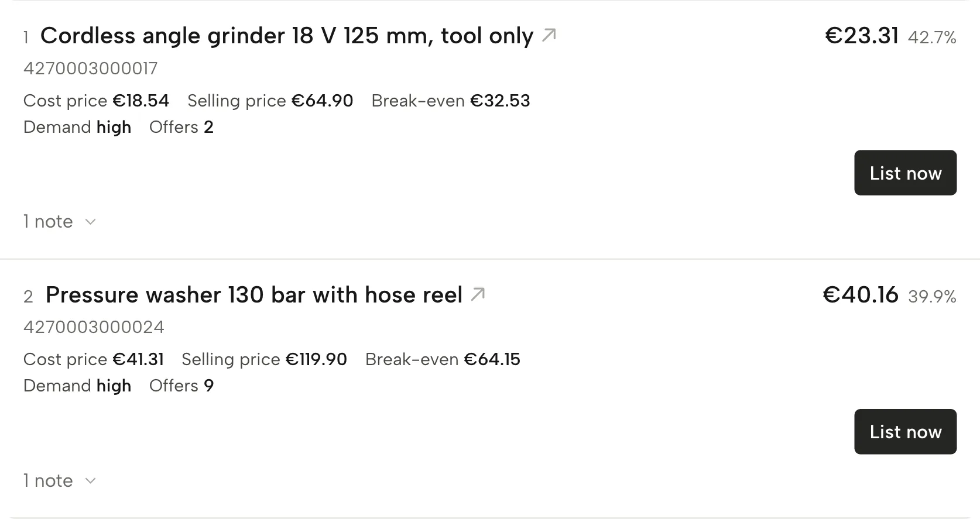This screenshot has width=980, height=519.
Task: Expand the note chevron under angle grinder
Action: pyautogui.click(x=90, y=222)
